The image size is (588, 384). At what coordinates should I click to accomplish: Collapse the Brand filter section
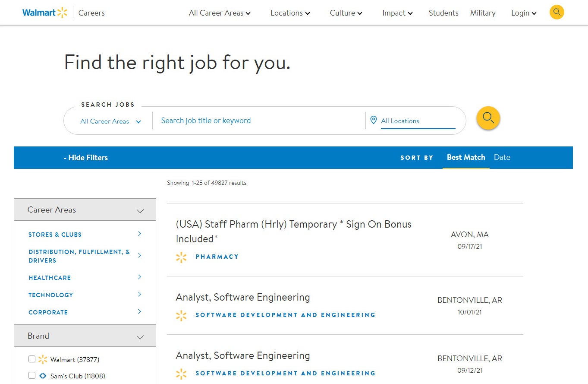[x=140, y=336]
